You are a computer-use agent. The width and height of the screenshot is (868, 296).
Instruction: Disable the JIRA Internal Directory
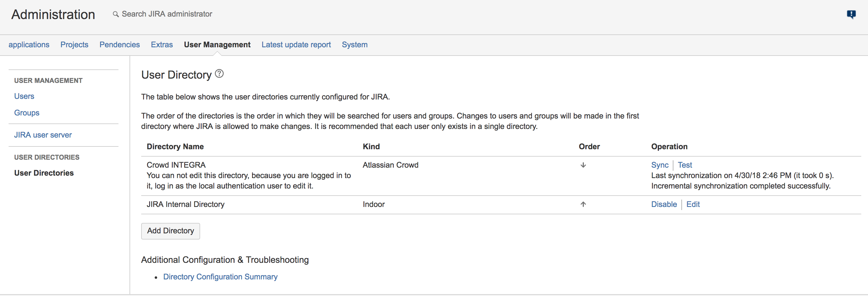click(664, 204)
